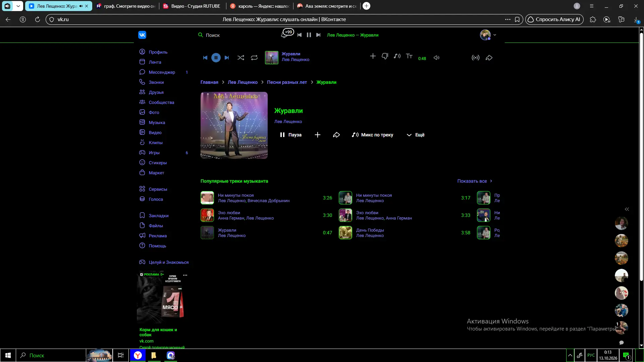The image size is (644, 362).
Task: Click the VK logo icon
Action: [142, 35]
